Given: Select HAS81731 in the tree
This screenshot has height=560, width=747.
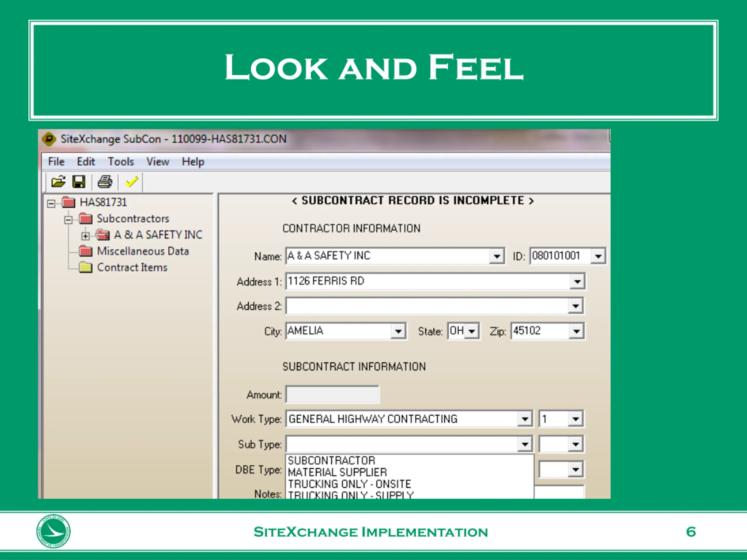Looking at the screenshot, I should 103,202.
